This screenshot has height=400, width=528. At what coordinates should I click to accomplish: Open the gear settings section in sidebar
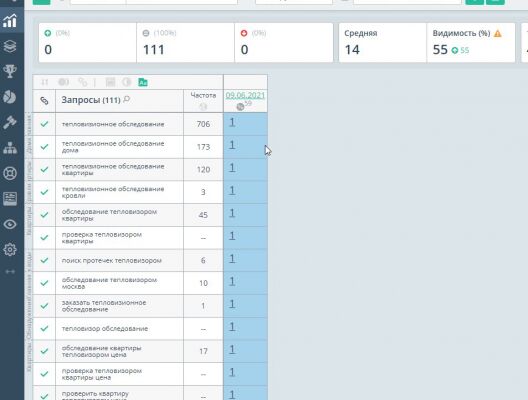click(x=10, y=249)
